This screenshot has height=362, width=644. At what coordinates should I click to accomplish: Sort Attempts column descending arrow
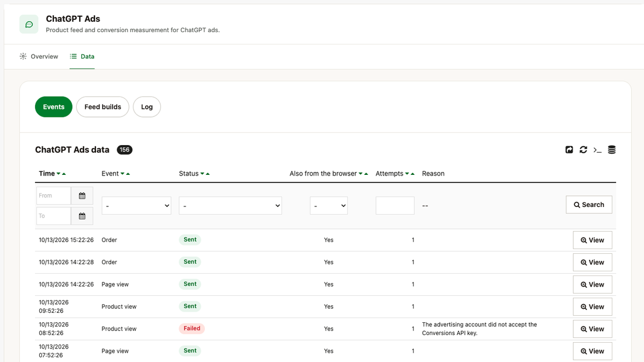pos(407,174)
